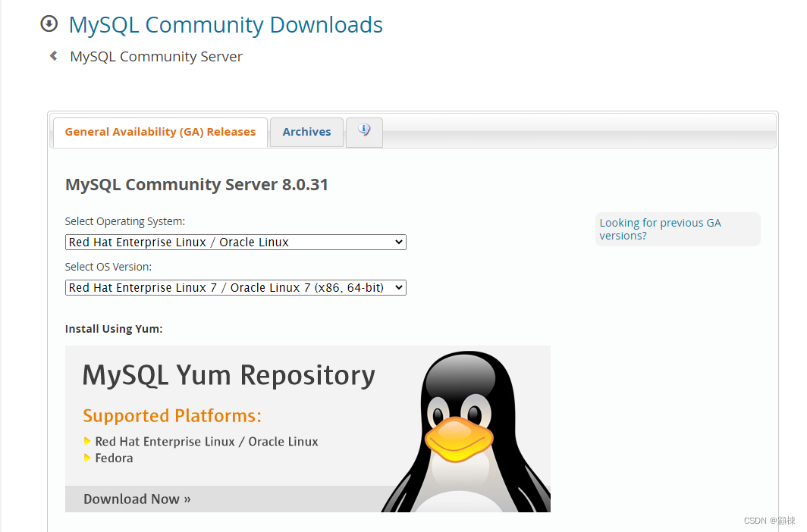Click the yellow arrow bullet beside Fedora

coord(89,458)
